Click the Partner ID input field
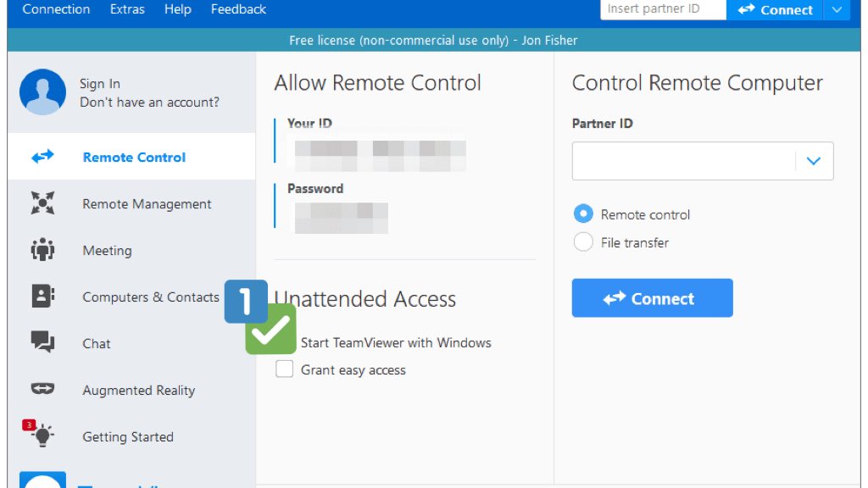Screen dimensions: 868x488 pyautogui.click(x=703, y=161)
